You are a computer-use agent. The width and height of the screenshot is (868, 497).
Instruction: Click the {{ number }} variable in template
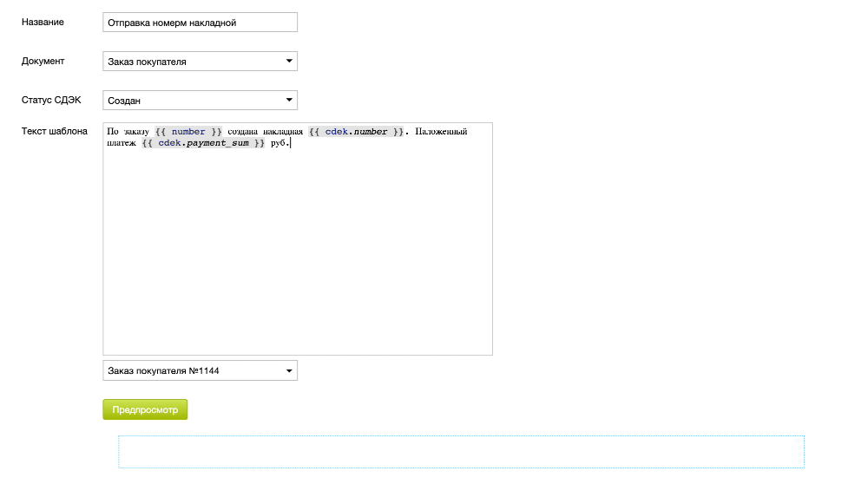[x=188, y=132]
